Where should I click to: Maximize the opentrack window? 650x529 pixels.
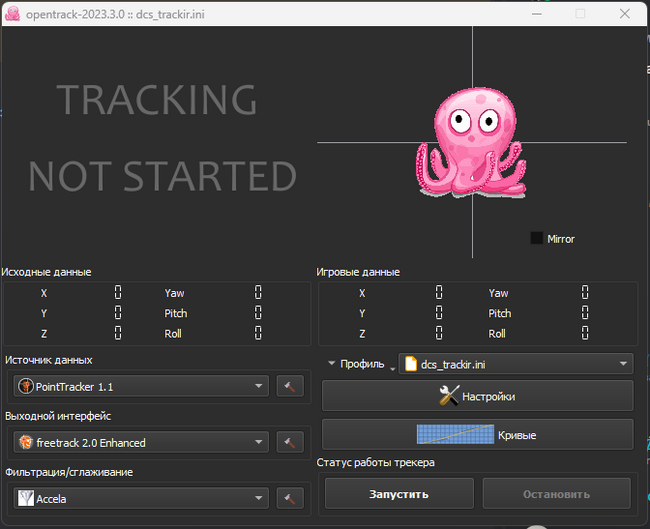coord(580,13)
